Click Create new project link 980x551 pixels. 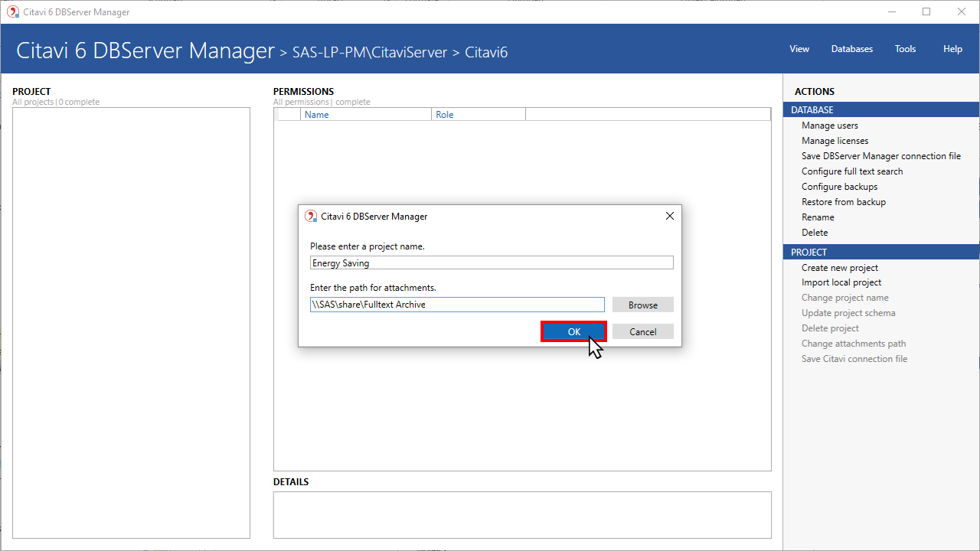pos(839,268)
